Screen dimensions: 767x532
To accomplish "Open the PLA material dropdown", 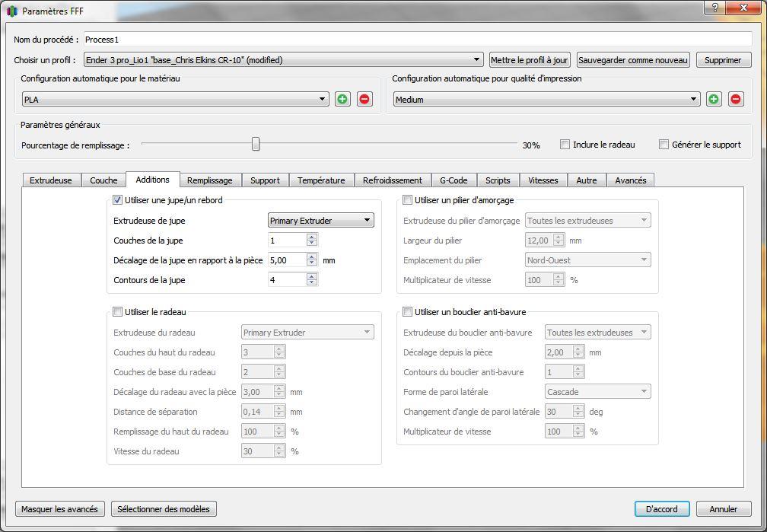I will (176, 100).
